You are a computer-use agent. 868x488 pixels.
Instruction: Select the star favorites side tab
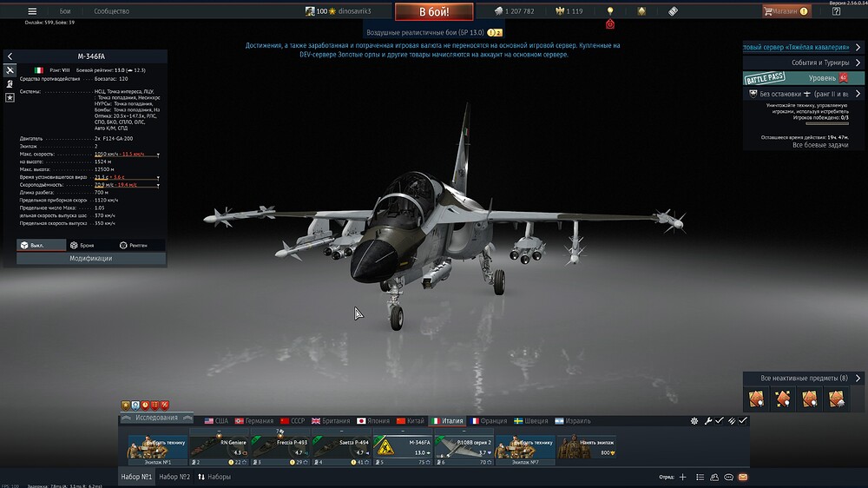(10, 97)
